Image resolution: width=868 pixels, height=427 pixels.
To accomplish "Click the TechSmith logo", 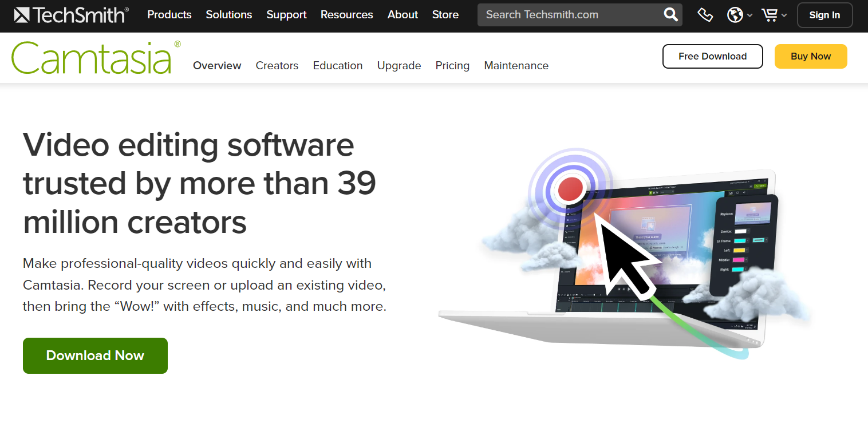I will tap(72, 15).
